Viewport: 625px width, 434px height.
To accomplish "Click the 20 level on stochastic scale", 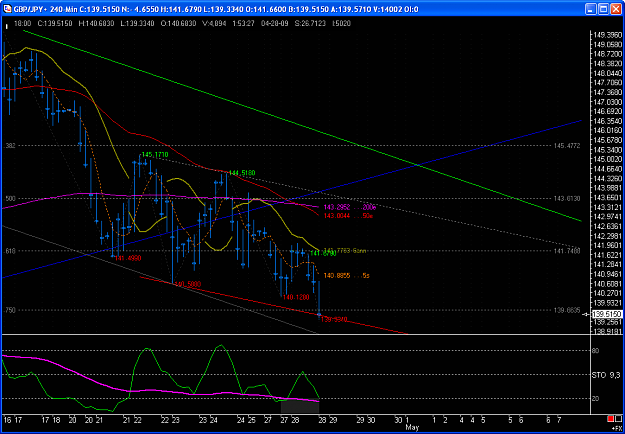I will point(596,399).
